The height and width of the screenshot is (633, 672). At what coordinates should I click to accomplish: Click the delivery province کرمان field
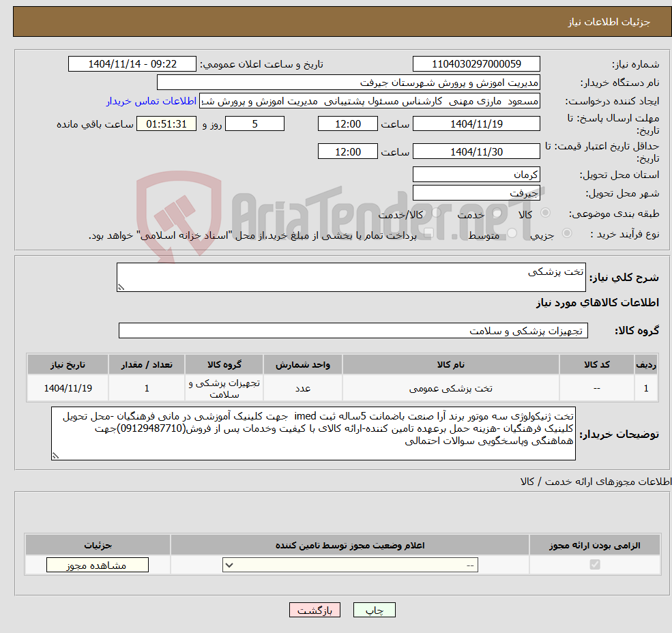[x=476, y=175]
